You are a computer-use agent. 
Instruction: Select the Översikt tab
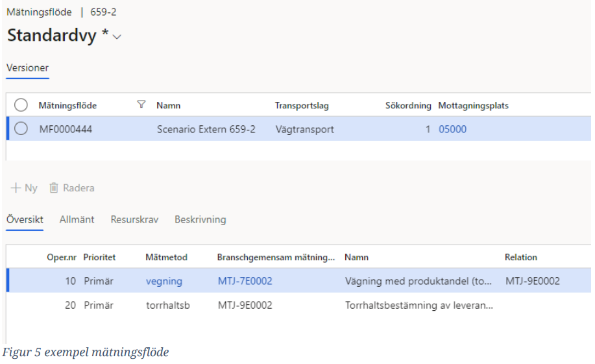tap(25, 219)
